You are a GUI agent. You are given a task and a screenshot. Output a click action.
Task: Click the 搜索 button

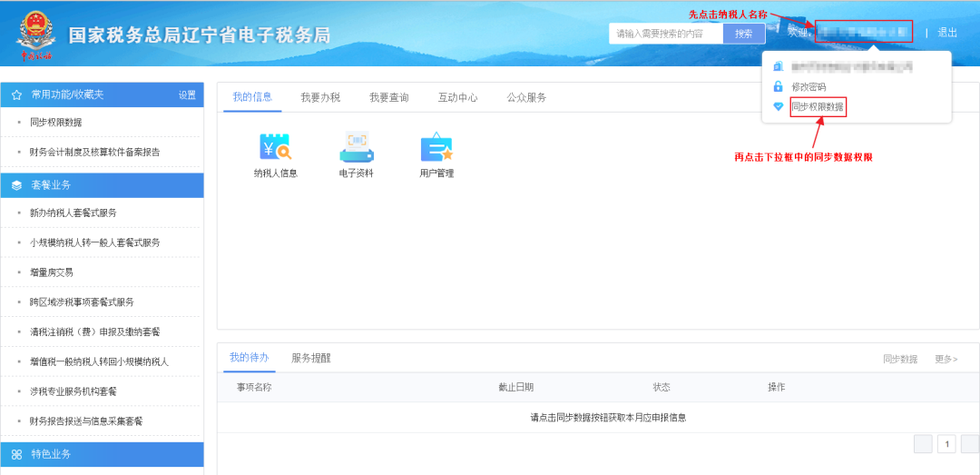coord(744,34)
